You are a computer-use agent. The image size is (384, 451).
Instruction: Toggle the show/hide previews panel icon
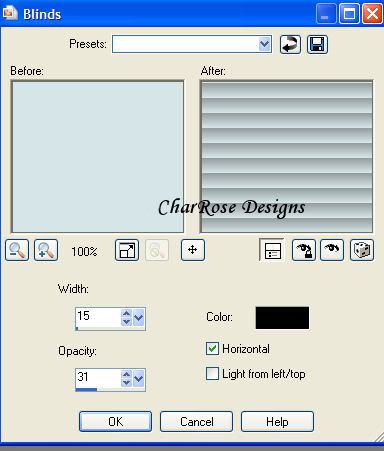272,250
